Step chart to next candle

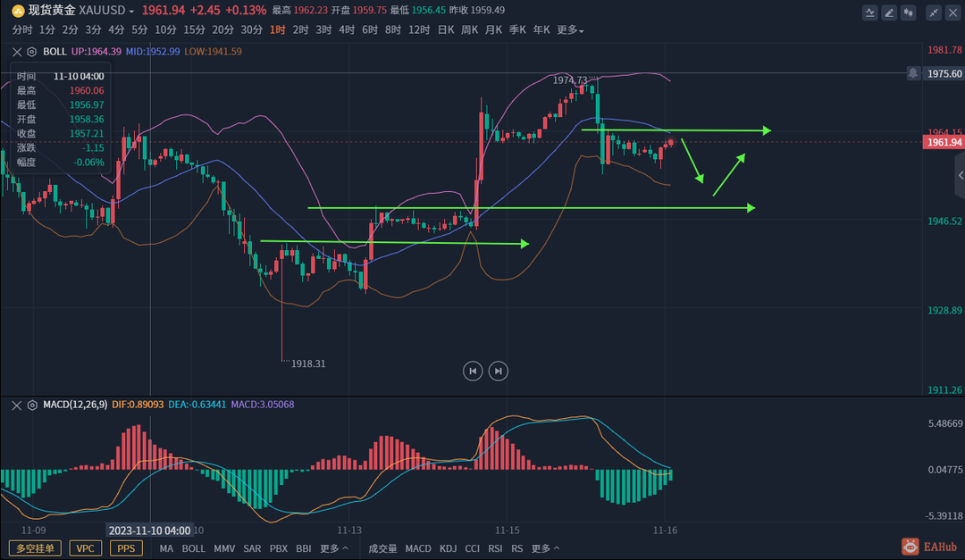point(499,371)
